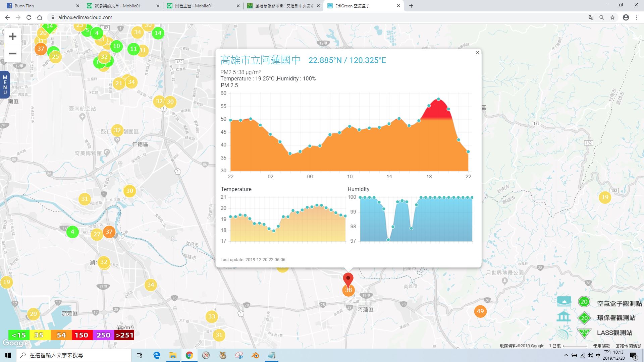Click the 環保署觀測站 building icon
Viewport: 644px width, 362px height.
[563, 317]
